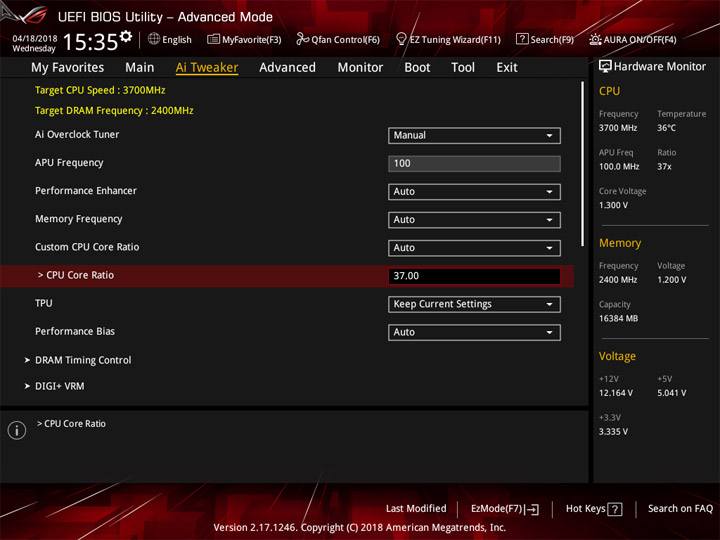Click the English language button
The height and width of the screenshot is (540, 720).
pyautogui.click(x=170, y=39)
